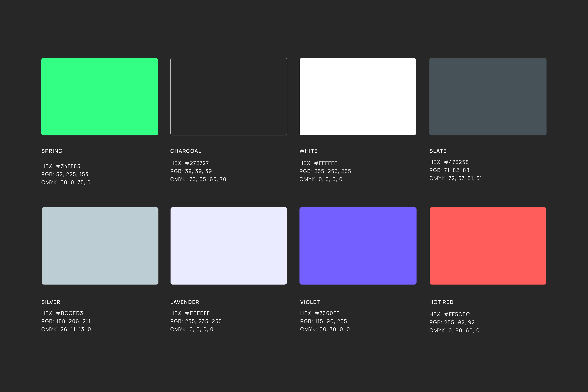Select the Charcoal outlined swatch
This screenshot has height=392, width=588.
[x=229, y=96]
